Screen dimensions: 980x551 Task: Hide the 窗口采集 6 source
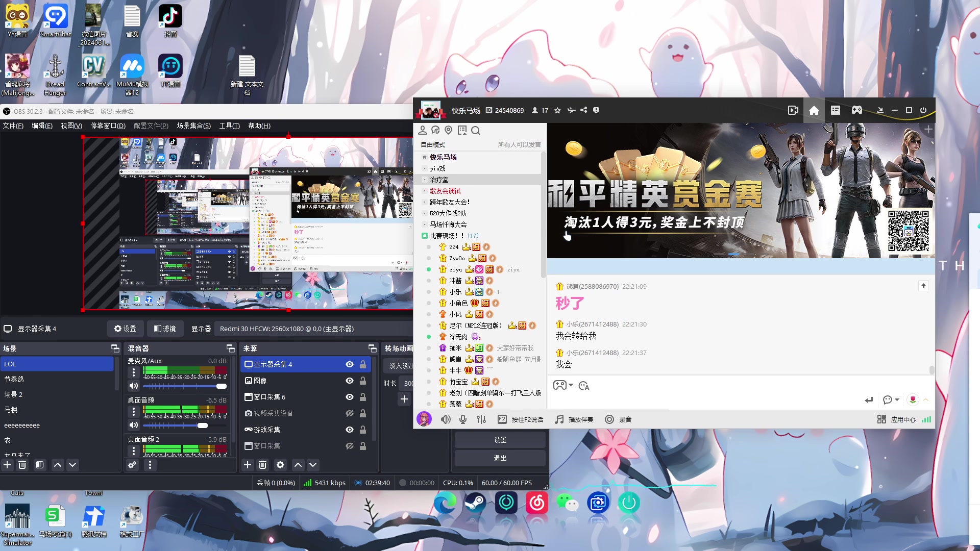pyautogui.click(x=350, y=397)
